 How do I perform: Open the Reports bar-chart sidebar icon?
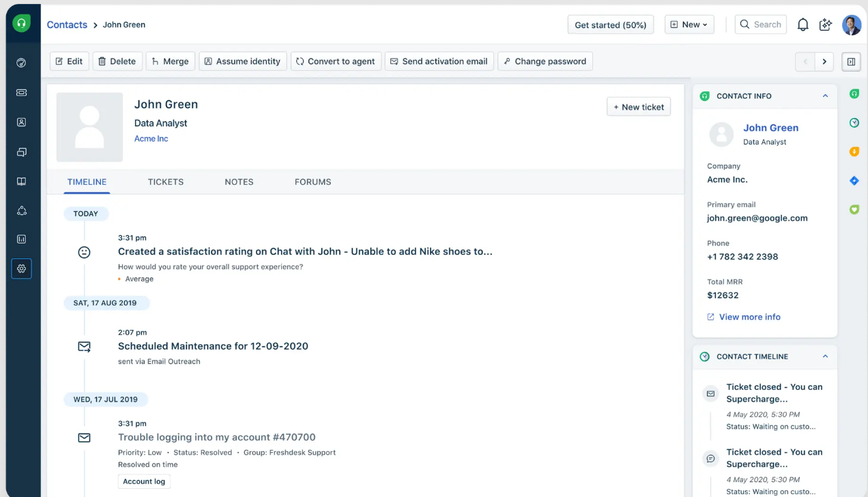(21, 239)
